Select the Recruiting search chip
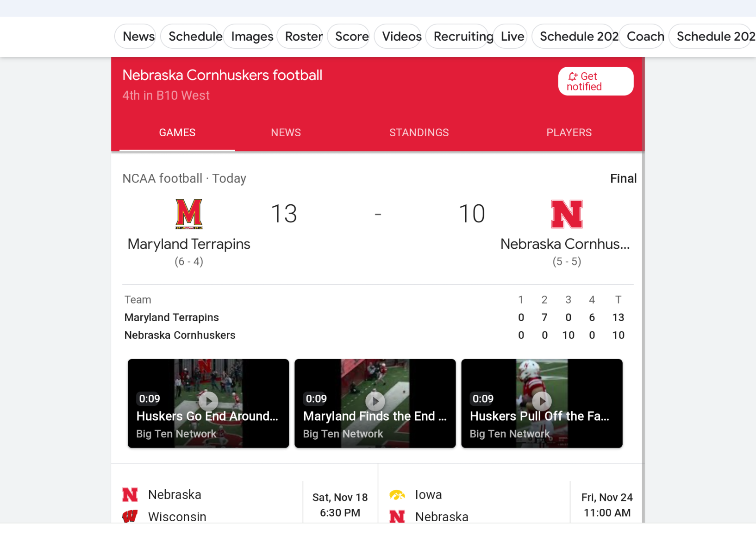This screenshot has width=756, height=556. 463,36
